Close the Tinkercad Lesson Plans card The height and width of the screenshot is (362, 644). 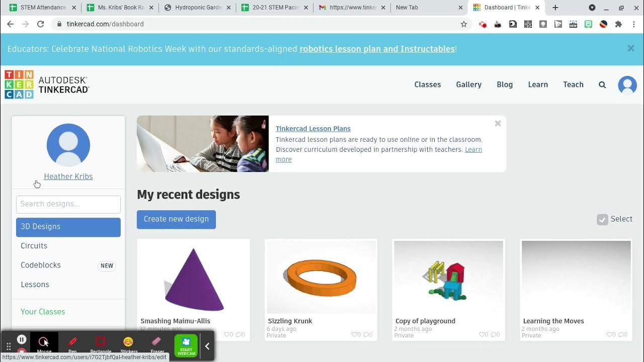coord(498,123)
